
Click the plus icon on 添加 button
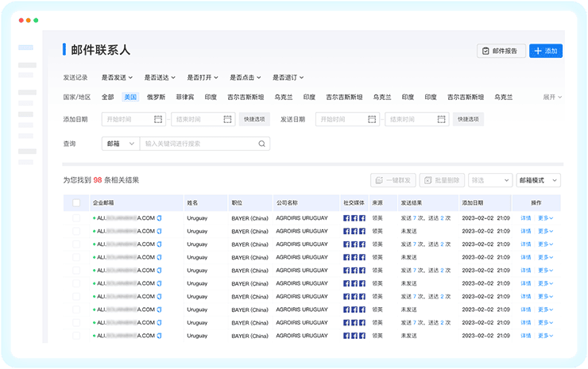538,51
